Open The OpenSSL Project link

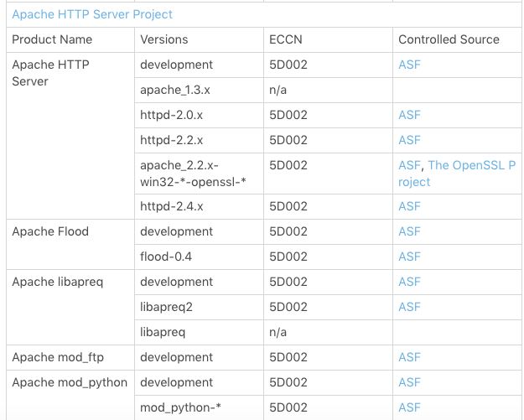471,165
